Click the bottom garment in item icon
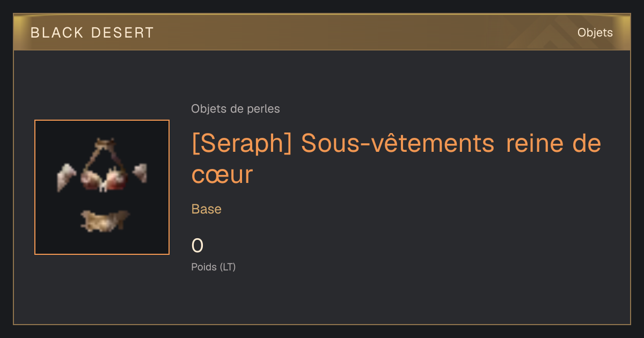Viewport: 644px width, 338px height. (x=105, y=221)
